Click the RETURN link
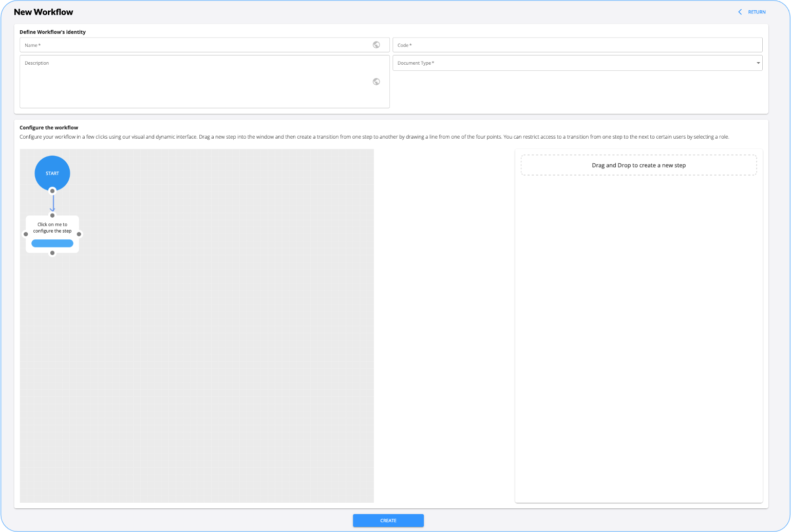This screenshot has width=791, height=532. pos(757,12)
